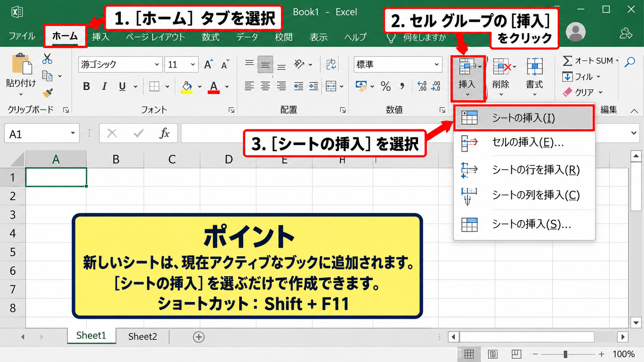Viewport: 644px width, 362px height.
Task: Click the Increase Indent icon
Action: coord(314,86)
